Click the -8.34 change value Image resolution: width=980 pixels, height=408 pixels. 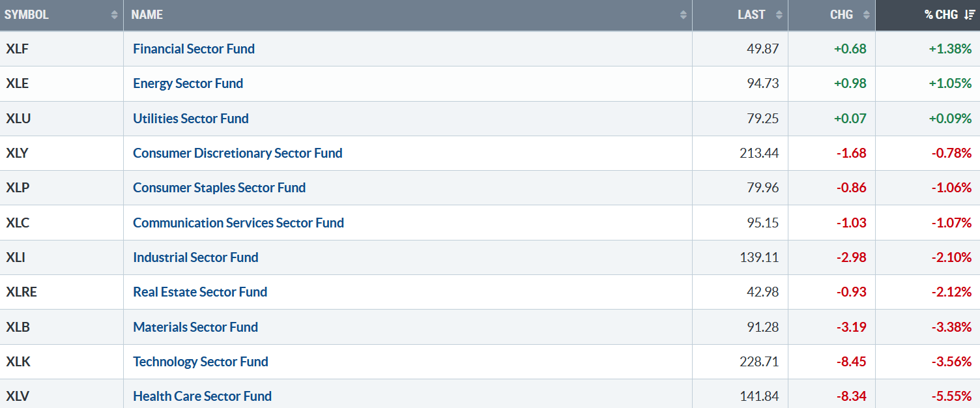coord(852,396)
